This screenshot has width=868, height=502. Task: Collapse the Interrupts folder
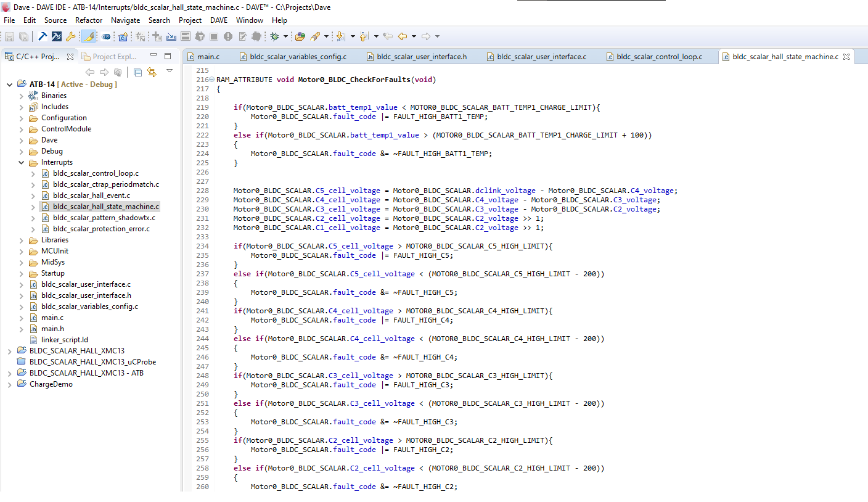(22, 163)
